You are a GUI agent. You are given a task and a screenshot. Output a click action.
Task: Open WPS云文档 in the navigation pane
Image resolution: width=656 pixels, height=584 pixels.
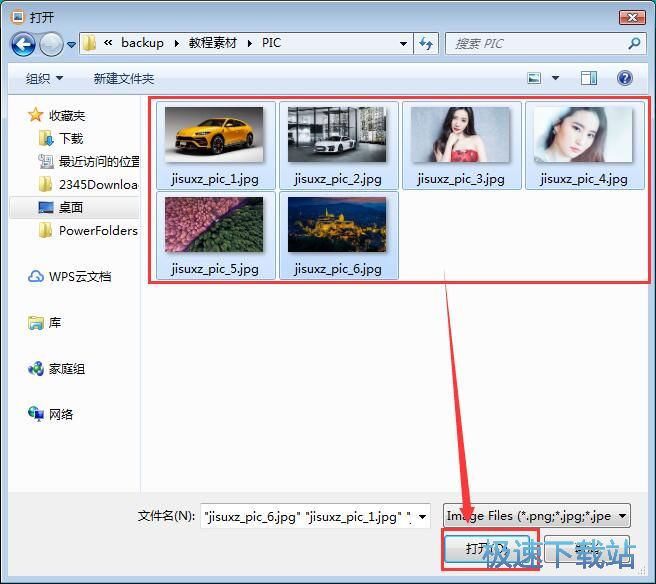(x=80, y=277)
